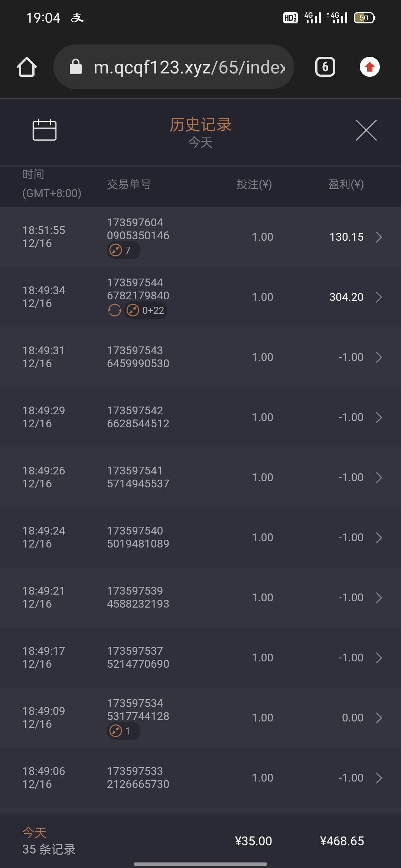The height and width of the screenshot is (868, 401).
Task: Tap the free-spin badge showing 7
Action: tap(123, 250)
